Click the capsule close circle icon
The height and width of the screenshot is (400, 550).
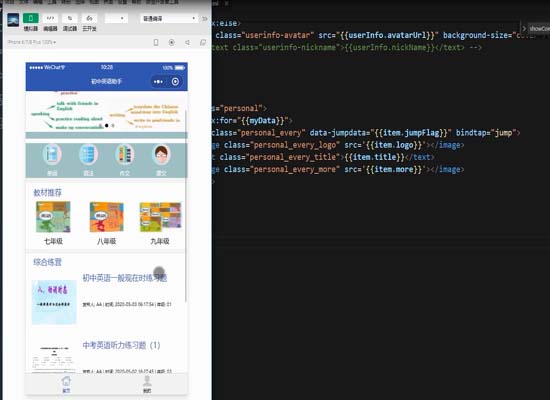pyautogui.click(x=175, y=82)
